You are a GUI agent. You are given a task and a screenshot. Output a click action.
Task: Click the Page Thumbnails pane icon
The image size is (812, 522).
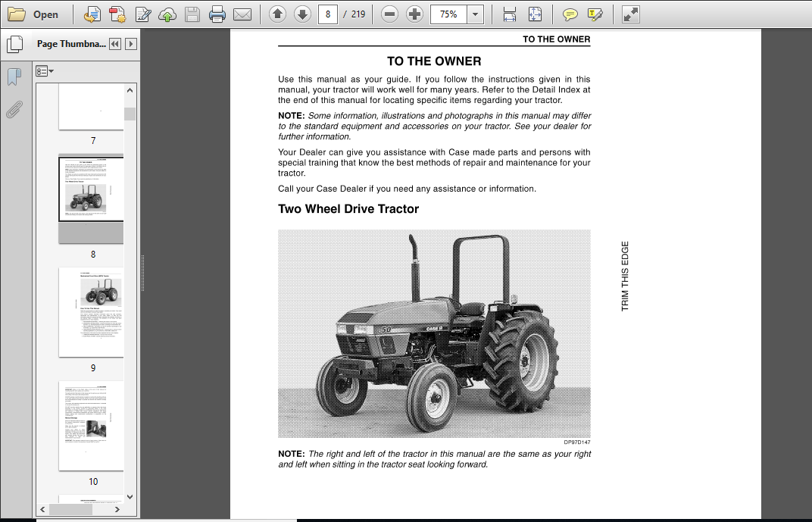point(14,45)
